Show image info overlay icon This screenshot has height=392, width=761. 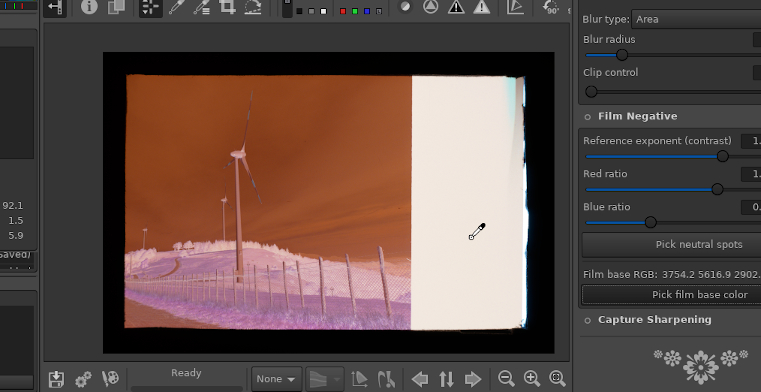[x=89, y=7]
